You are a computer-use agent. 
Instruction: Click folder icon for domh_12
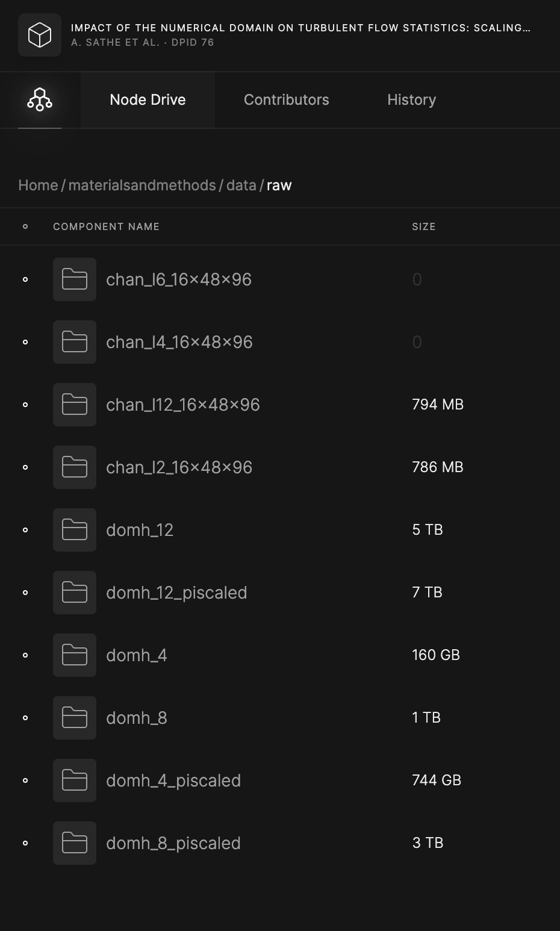click(x=75, y=530)
